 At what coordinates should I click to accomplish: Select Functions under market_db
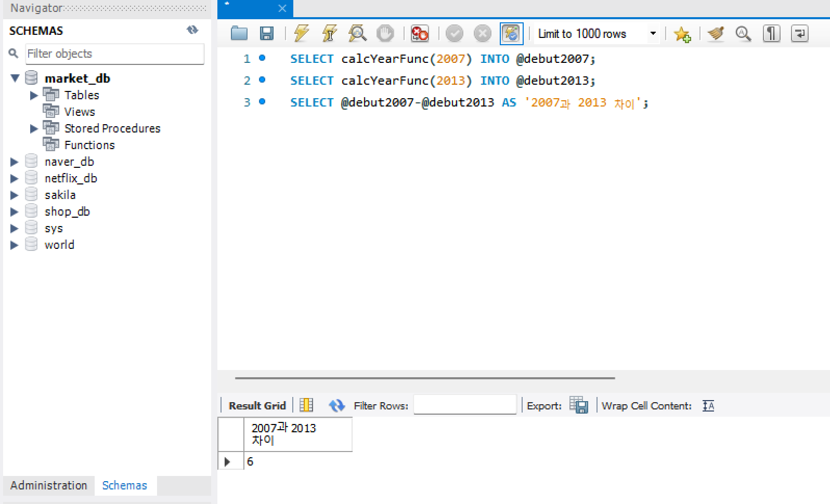(x=89, y=145)
